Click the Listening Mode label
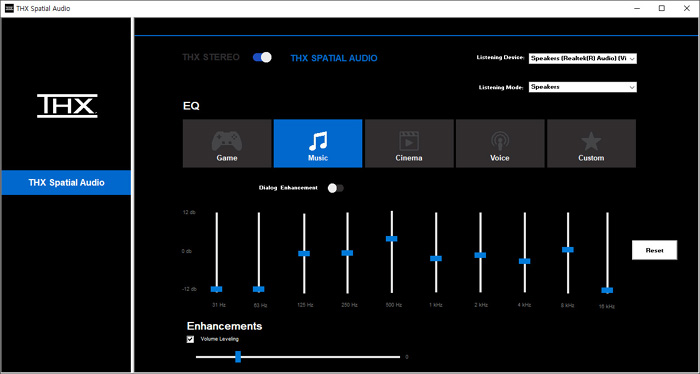Viewport: 700px width, 374px height. 501,87
